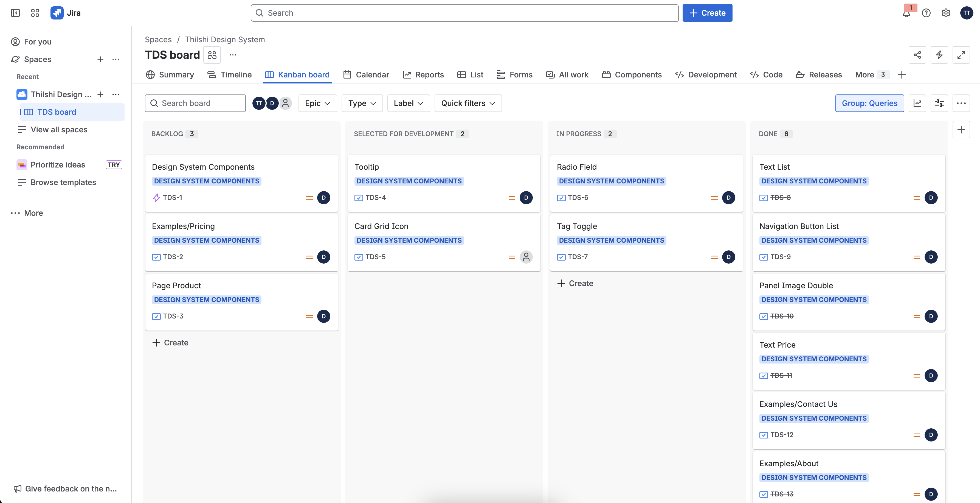980x503 pixels.
Task: Enter full screen with expand icon
Action: (961, 55)
